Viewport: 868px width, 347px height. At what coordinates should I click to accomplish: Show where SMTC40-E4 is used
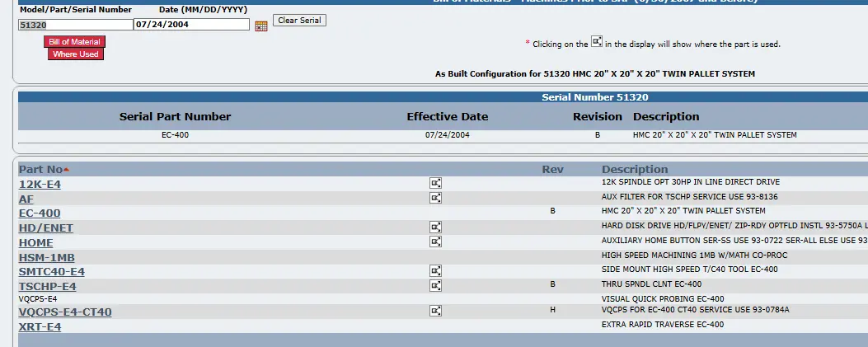(x=436, y=270)
